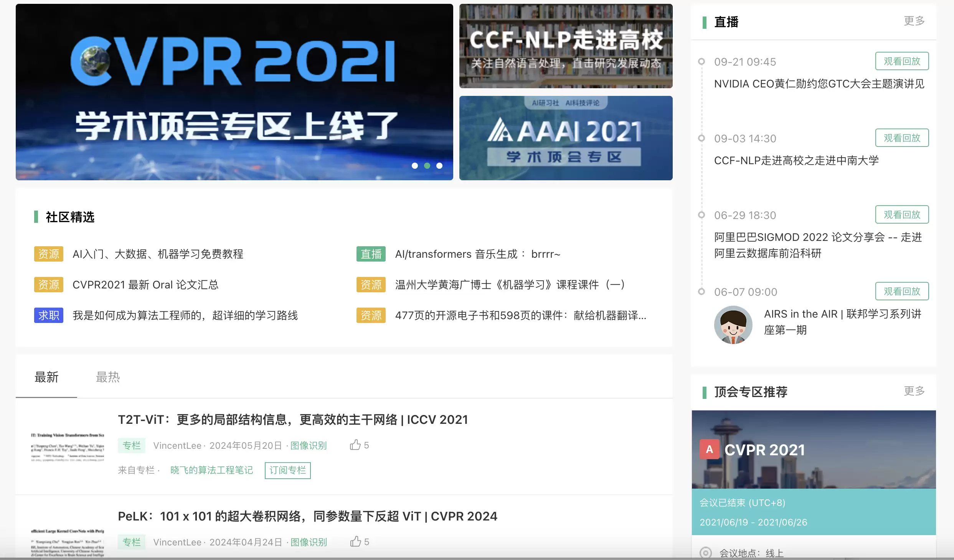The width and height of the screenshot is (954, 560).
Task: Click the 资源 tag beside AI入门 tutorial
Action: [49, 254]
